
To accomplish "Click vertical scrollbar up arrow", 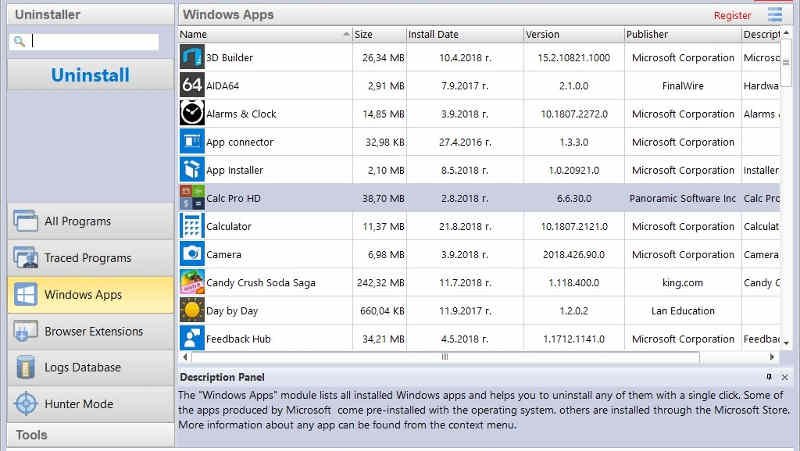I will (x=786, y=33).
